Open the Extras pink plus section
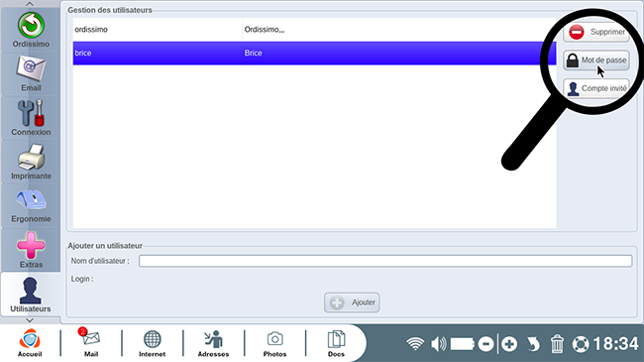This screenshot has width=644, height=362. pyautogui.click(x=31, y=250)
